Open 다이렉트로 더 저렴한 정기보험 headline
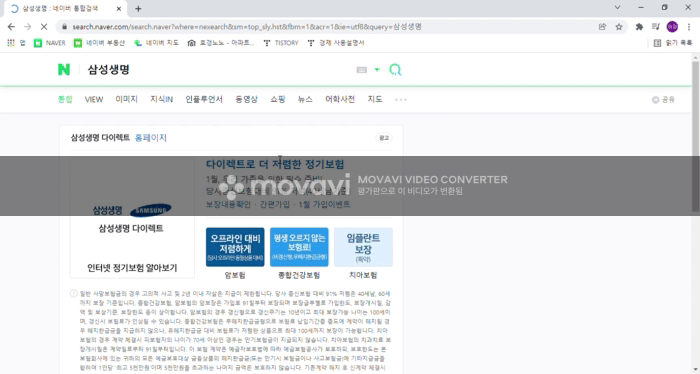The width and height of the screenshot is (700, 374). tap(275, 164)
